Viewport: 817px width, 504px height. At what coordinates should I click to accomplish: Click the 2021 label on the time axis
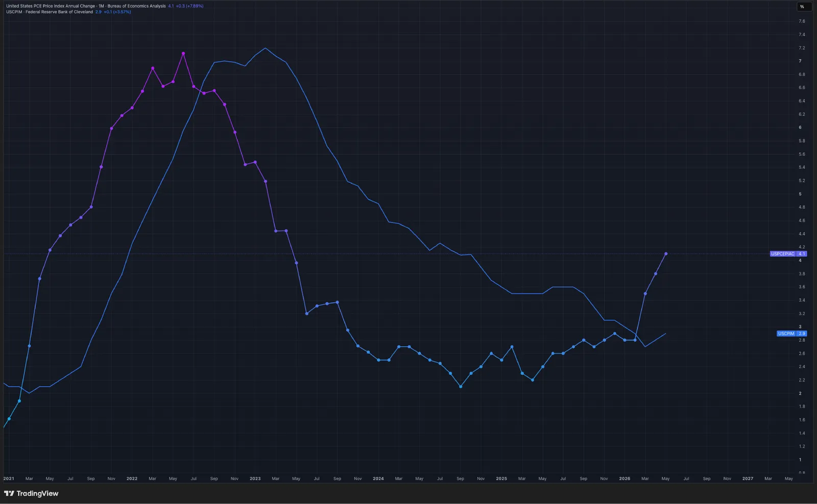pos(9,478)
